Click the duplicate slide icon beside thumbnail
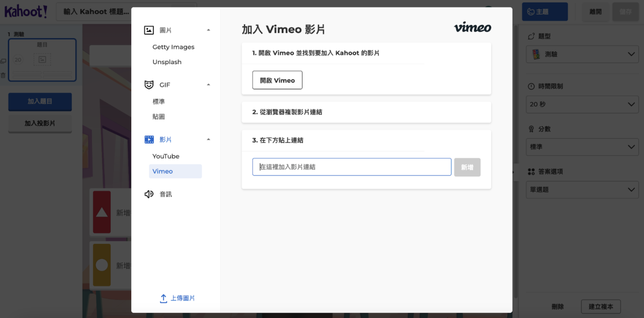 3,61
